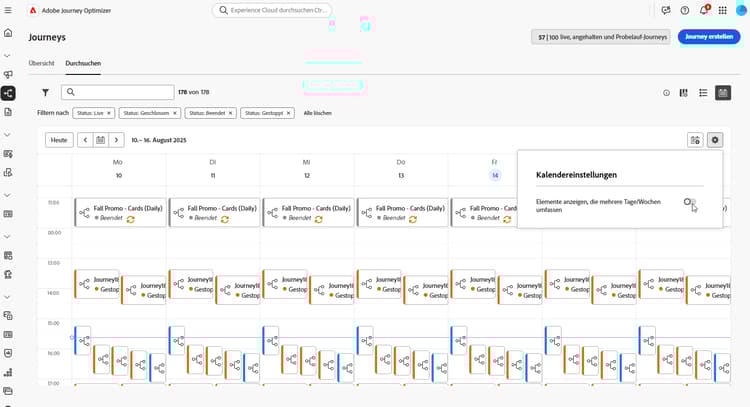
Task: Click the shield icon in sidebar
Action: [8, 353]
